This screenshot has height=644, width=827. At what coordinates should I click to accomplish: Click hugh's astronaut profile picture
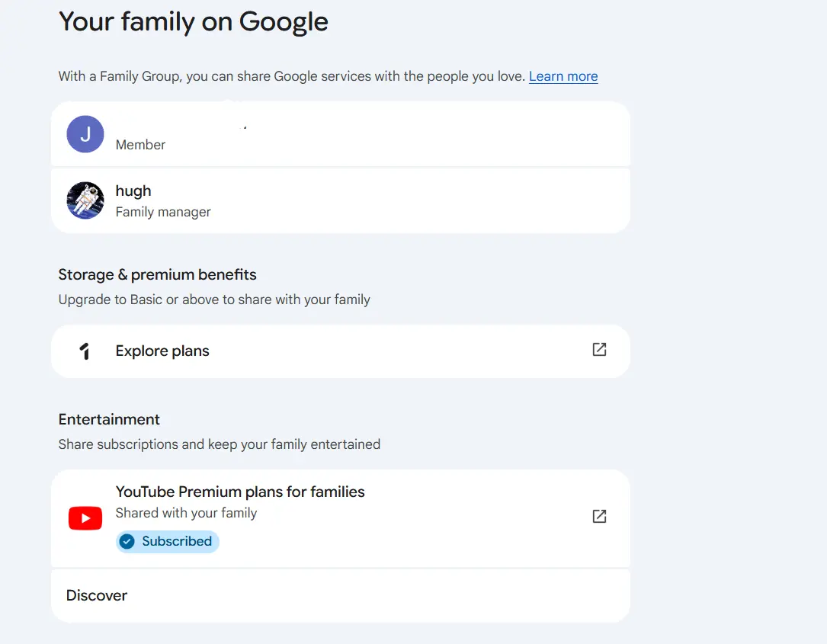85,200
